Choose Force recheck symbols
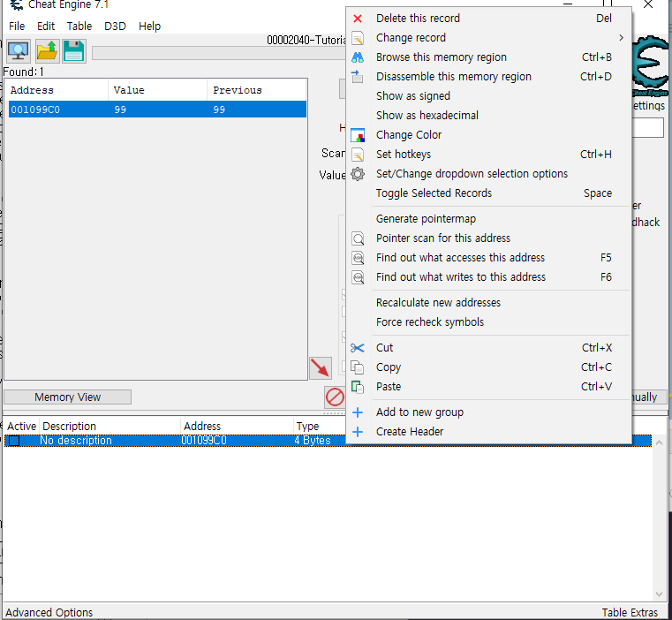The height and width of the screenshot is (620, 672). [x=488, y=322]
